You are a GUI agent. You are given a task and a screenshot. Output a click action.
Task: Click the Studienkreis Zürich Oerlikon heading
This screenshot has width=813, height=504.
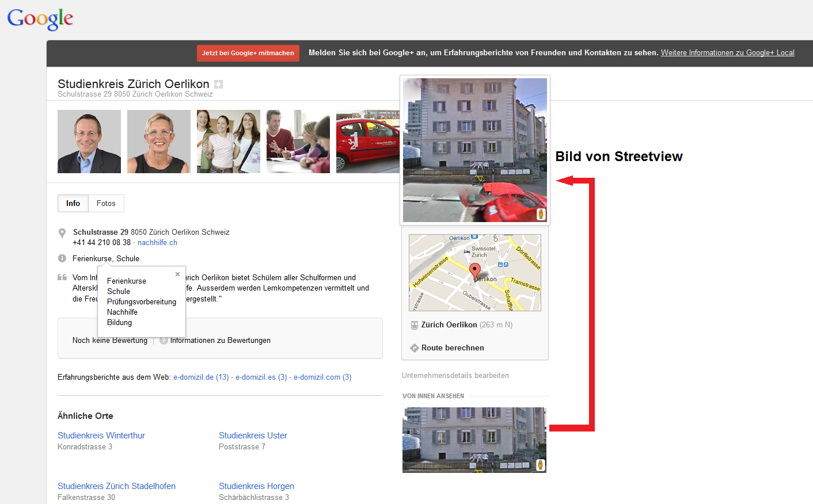134,84
